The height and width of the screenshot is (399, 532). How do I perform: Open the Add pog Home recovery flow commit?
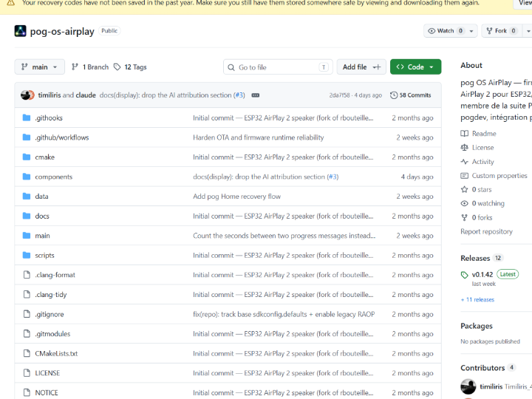coord(237,197)
